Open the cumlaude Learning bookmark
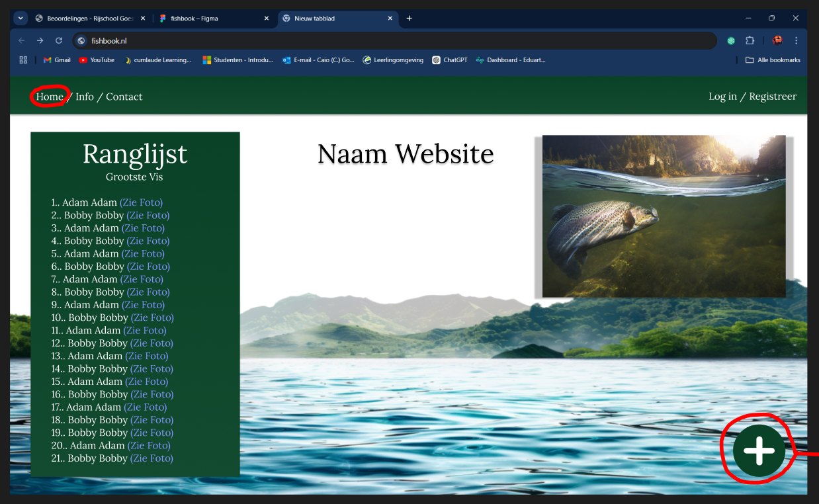 (163, 60)
